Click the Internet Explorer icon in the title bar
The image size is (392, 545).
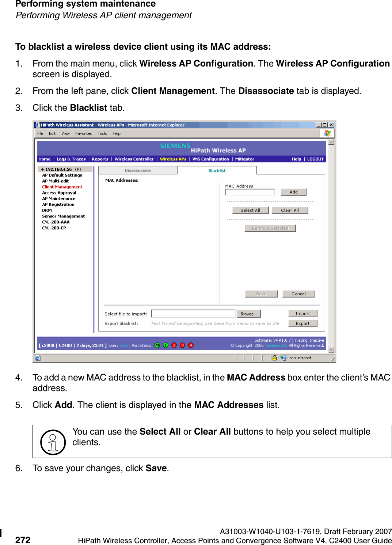click(x=37, y=125)
